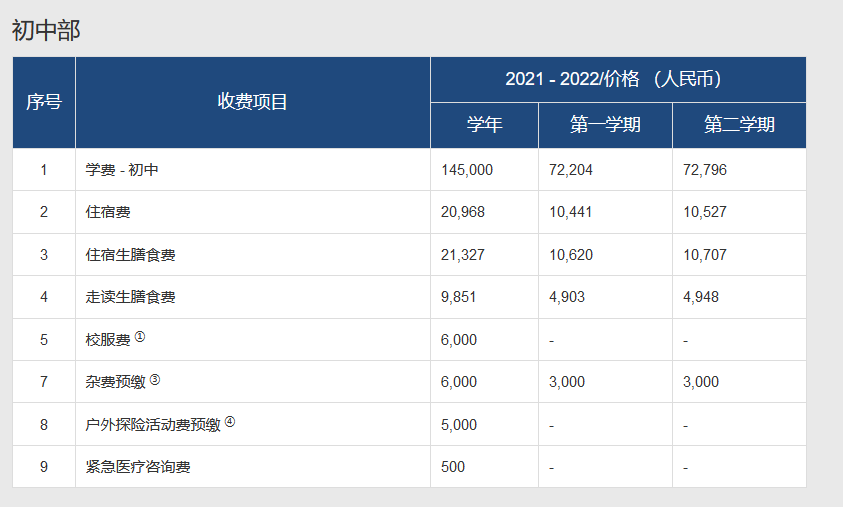This screenshot has height=507, width=843.
Task: Select the 10,620 first-semester meal fee
Action: point(571,255)
